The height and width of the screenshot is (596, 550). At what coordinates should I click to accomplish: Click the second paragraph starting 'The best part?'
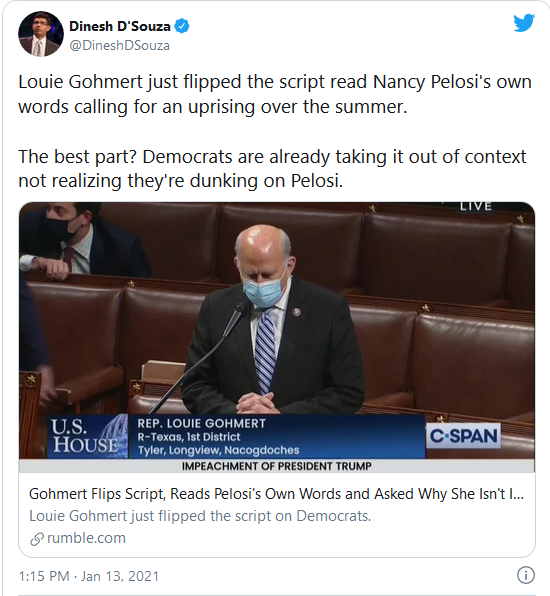[273, 168]
